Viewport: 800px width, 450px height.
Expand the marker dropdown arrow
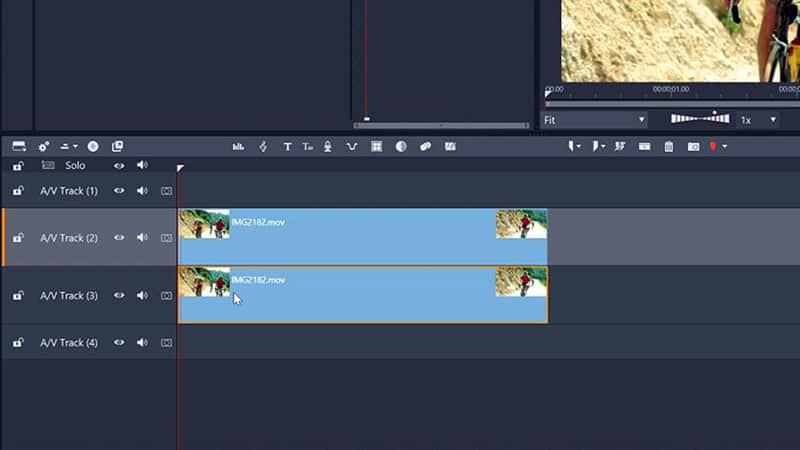click(x=724, y=147)
